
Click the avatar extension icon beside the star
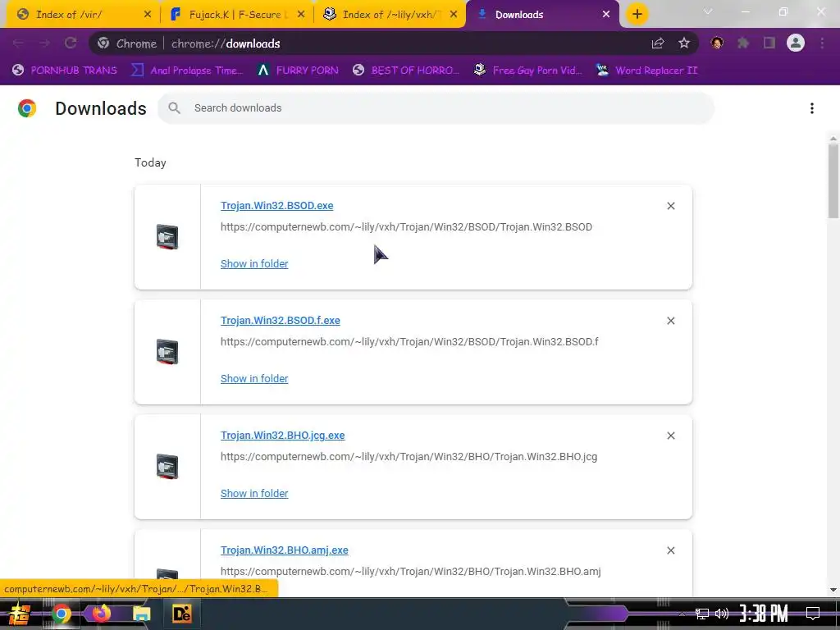(717, 43)
